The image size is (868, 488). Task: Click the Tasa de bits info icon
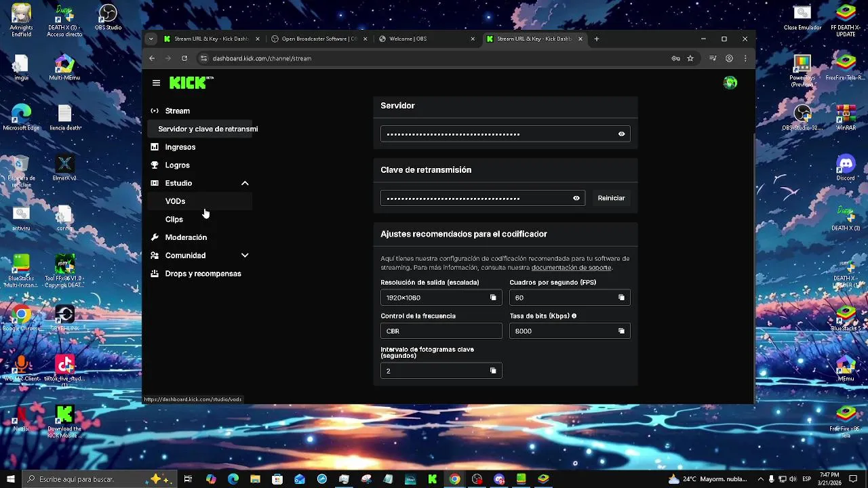[x=574, y=316]
